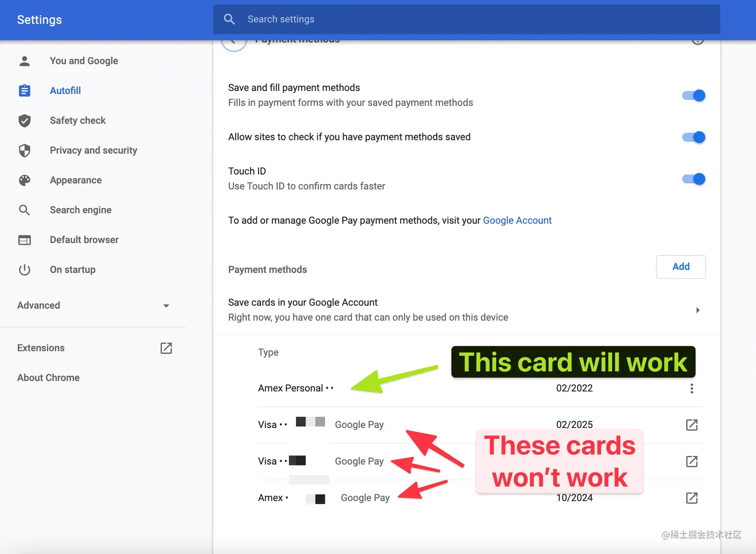Select the Amex Personal card entry
The height and width of the screenshot is (554, 756).
[295, 388]
